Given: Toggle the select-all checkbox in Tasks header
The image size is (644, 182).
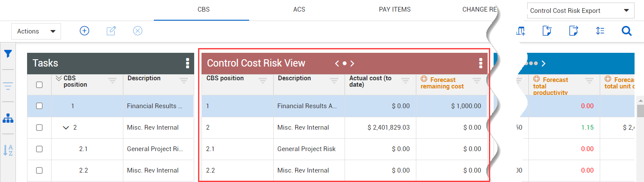Looking at the screenshot, I should [x=39, y=85].
